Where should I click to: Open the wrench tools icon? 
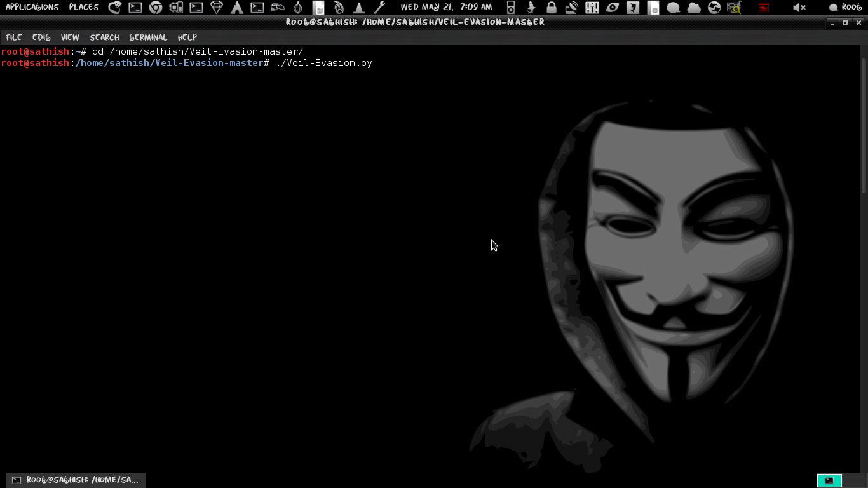379,8
